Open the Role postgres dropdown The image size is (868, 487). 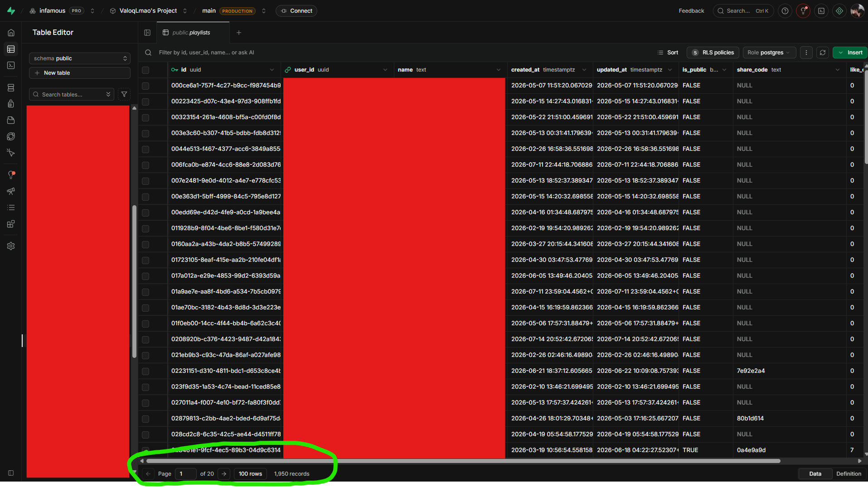tap(769, 53)
